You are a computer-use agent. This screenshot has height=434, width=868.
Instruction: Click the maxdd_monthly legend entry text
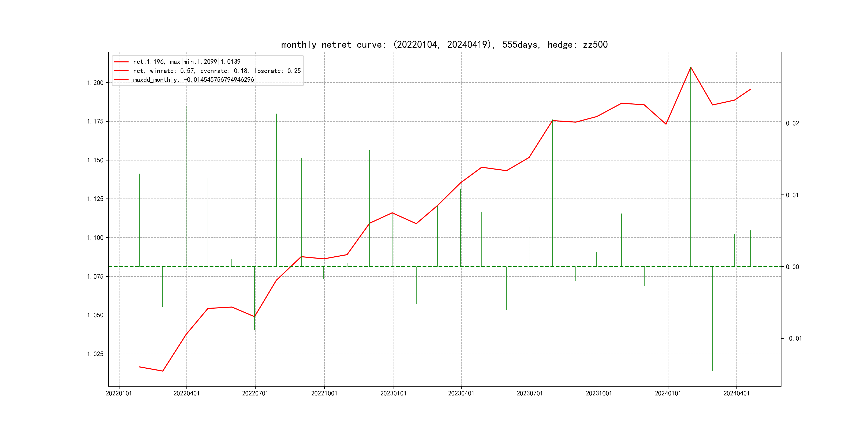pos(193,80)
